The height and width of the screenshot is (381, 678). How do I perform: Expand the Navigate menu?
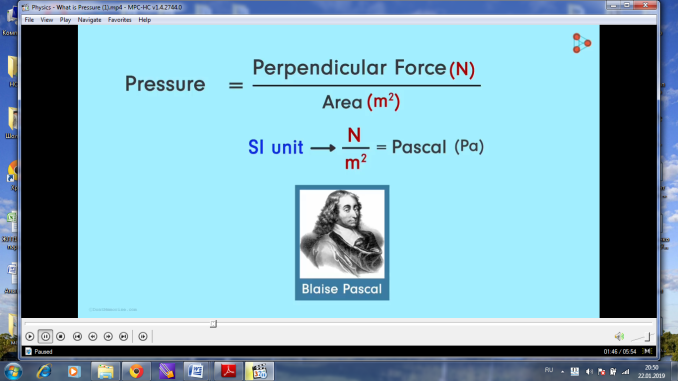tap(90, 20)
